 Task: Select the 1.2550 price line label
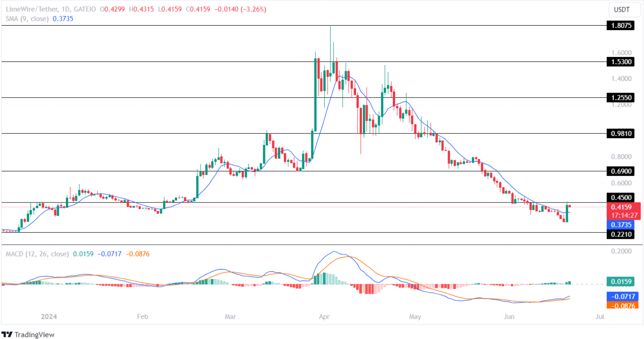[x=620, y=97]
